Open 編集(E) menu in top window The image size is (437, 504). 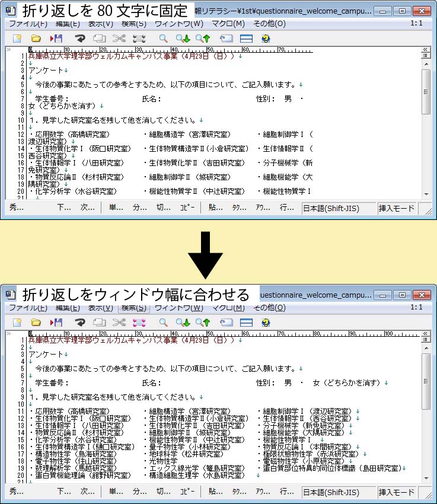pyautogui.click(x=68, y=24)
